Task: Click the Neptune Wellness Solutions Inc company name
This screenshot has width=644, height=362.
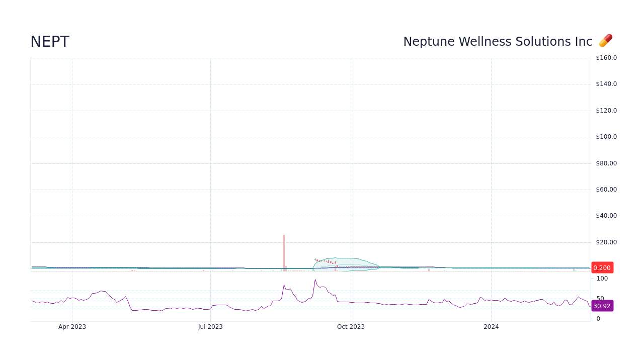Action: coord(498,42)
